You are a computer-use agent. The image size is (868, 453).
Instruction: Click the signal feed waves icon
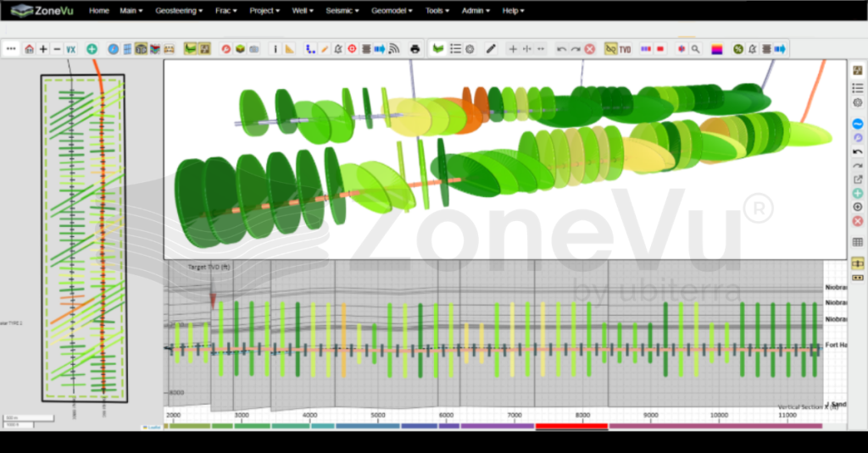coord(393,49)
